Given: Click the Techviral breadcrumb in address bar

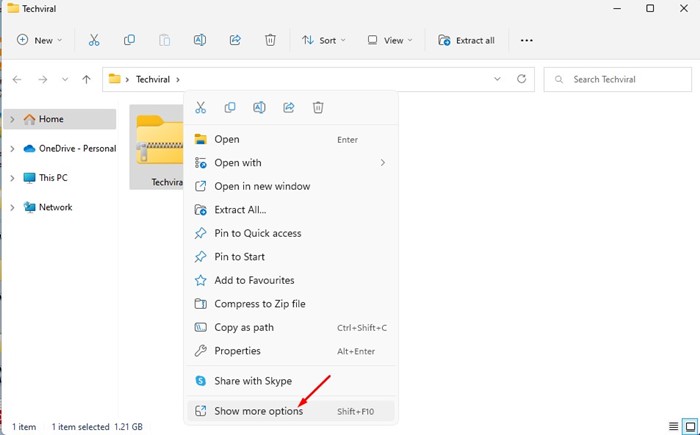Looking at the screenshot, I should coord(153,79).
